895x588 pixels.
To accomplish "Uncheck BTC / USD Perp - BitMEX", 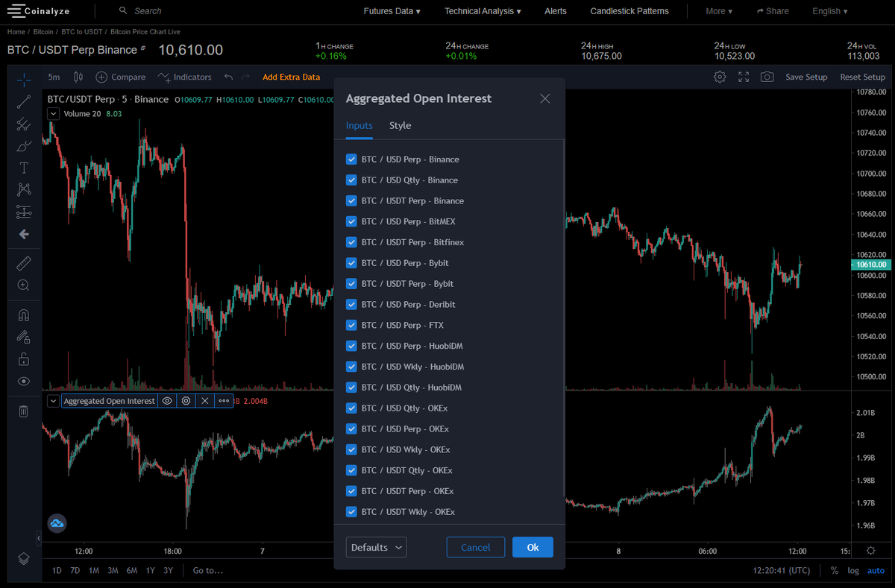I will point(351,221).
